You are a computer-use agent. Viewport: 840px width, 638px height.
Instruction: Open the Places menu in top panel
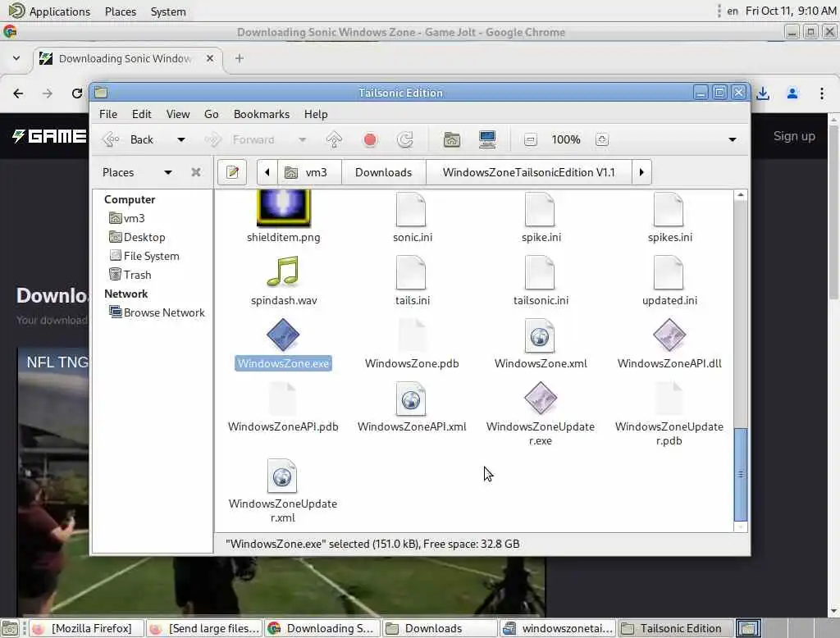[x=121, y=11]
